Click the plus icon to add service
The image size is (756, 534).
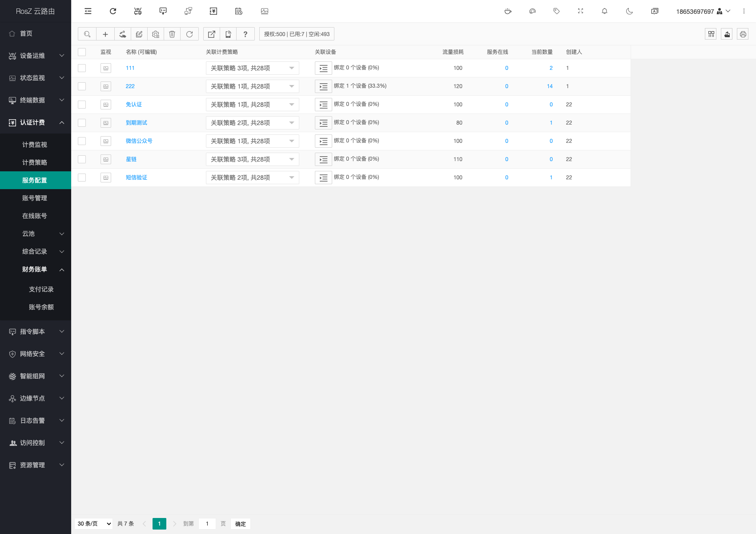click(x=105, y=34)
